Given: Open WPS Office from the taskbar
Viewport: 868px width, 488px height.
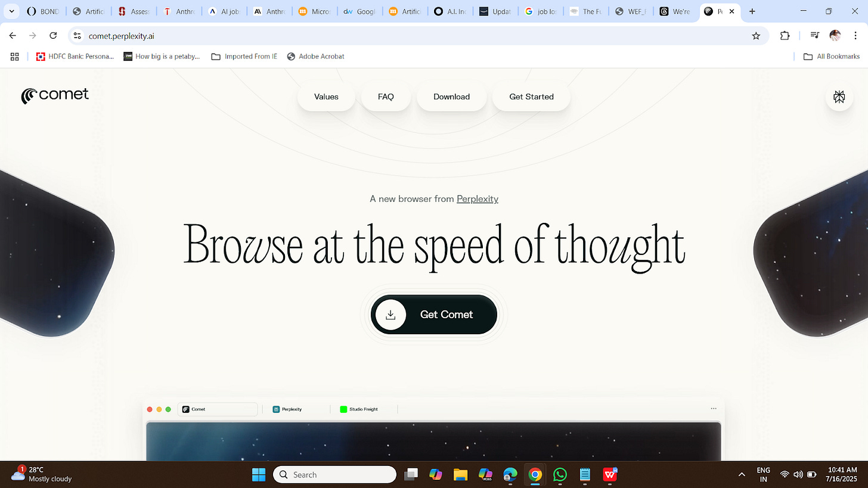Looking at the screenshot, I should (x=610, y=474).
